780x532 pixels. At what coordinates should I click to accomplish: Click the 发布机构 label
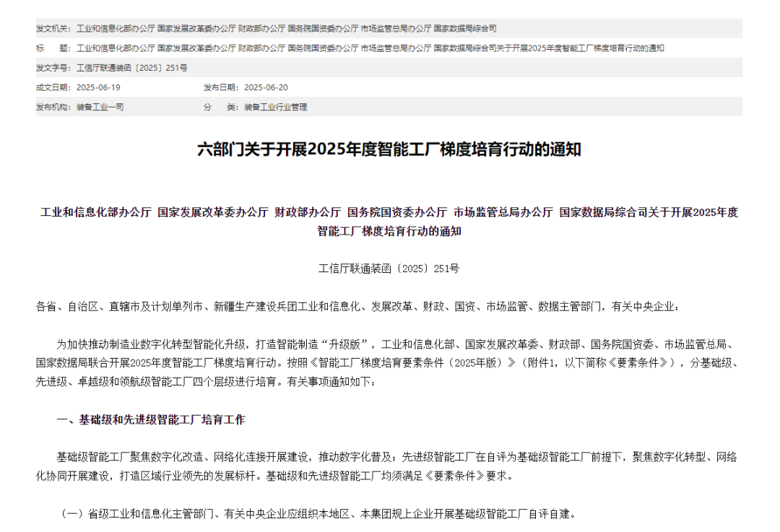click(x=53, y=107)
